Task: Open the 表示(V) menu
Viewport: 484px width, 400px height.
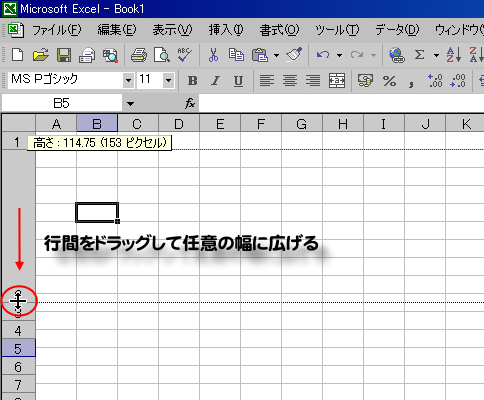Action: click(172, 30)
